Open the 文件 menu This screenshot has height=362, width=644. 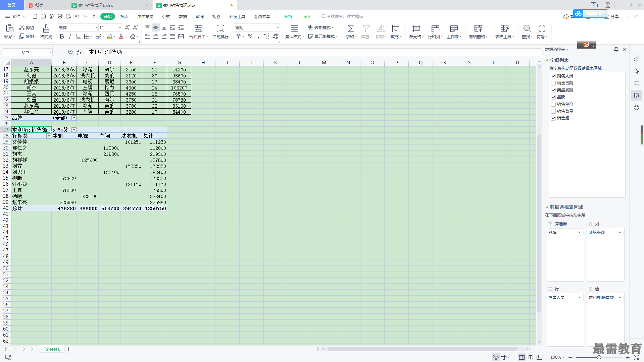(x=16, y=16)
